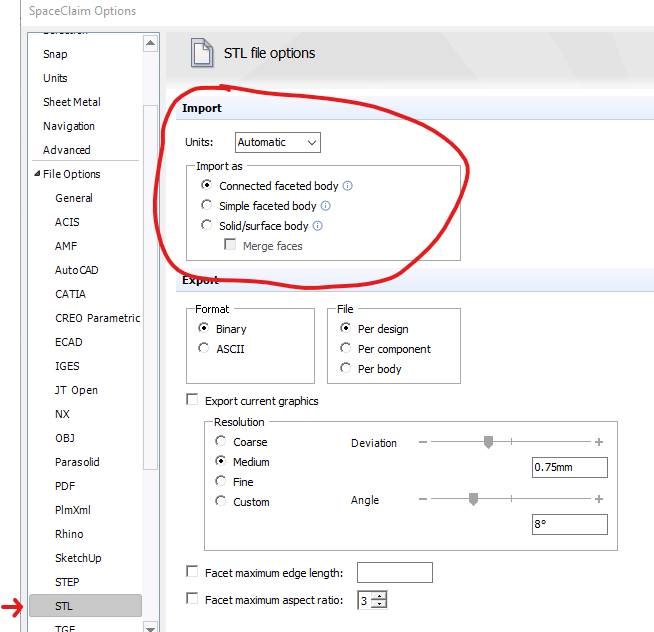Click the Angle 8° value field
This screenshot has height=632, width=654.
pos(570,524)
